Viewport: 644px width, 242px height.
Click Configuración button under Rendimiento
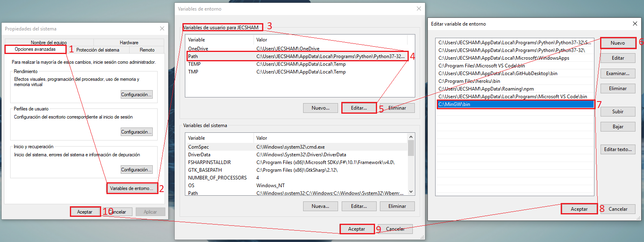click(137, 95)
